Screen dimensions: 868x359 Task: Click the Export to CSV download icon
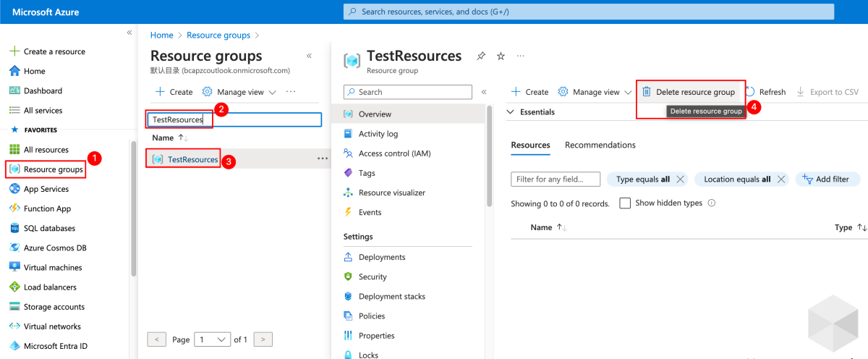click(801, 92)
